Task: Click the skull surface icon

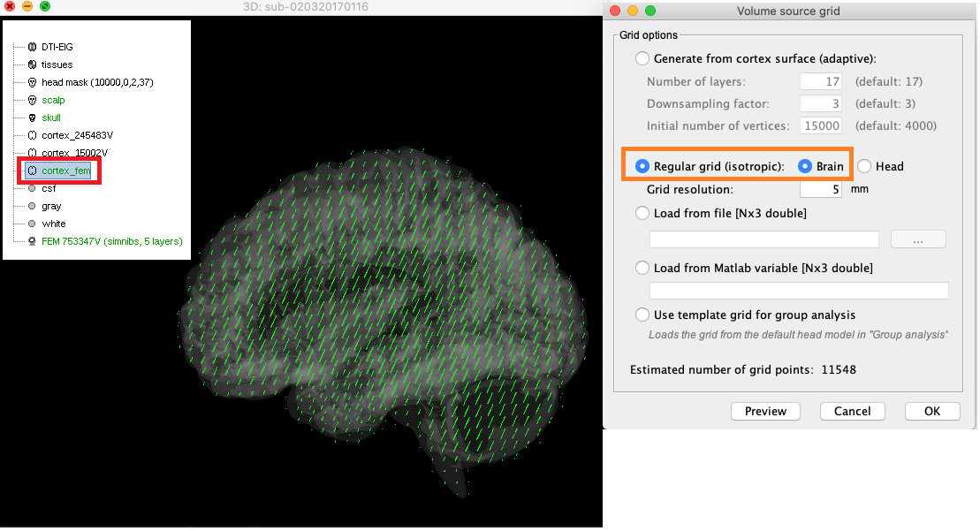Action: pyautogui.click(x=33, y=118)
